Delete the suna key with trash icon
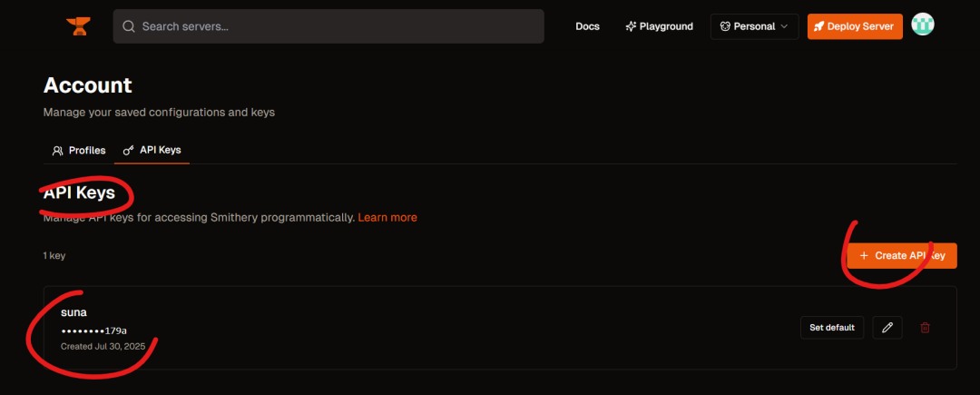 [x=925, y=328]
